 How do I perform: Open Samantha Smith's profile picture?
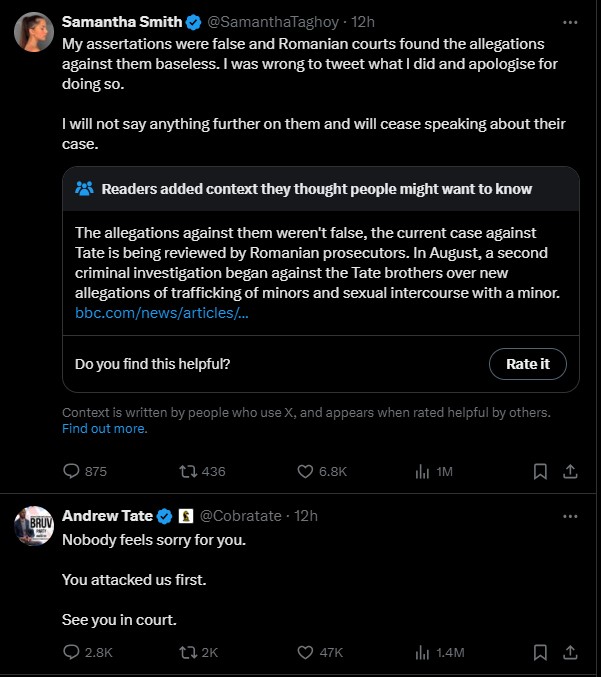[x=34, y=32]
